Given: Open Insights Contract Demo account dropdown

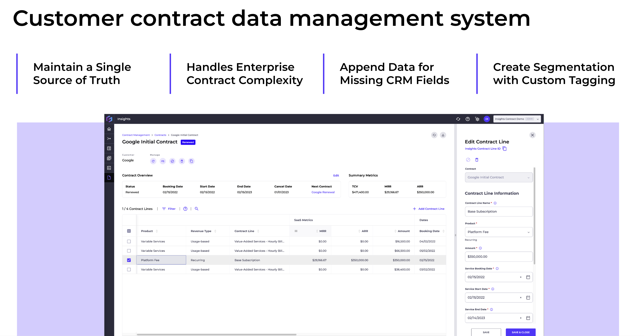Looking at the screenshot, I should [517, 119].
